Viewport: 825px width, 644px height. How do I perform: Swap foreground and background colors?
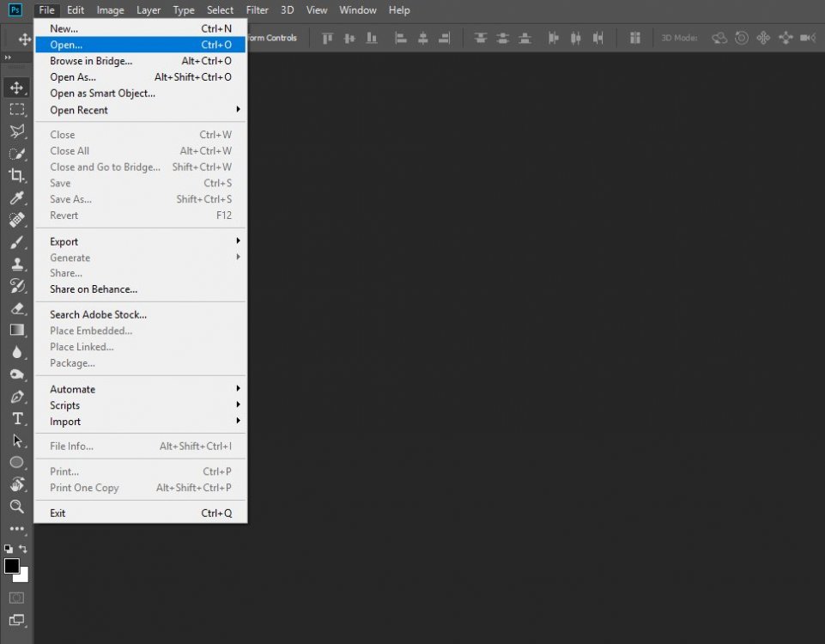(23, 549)
